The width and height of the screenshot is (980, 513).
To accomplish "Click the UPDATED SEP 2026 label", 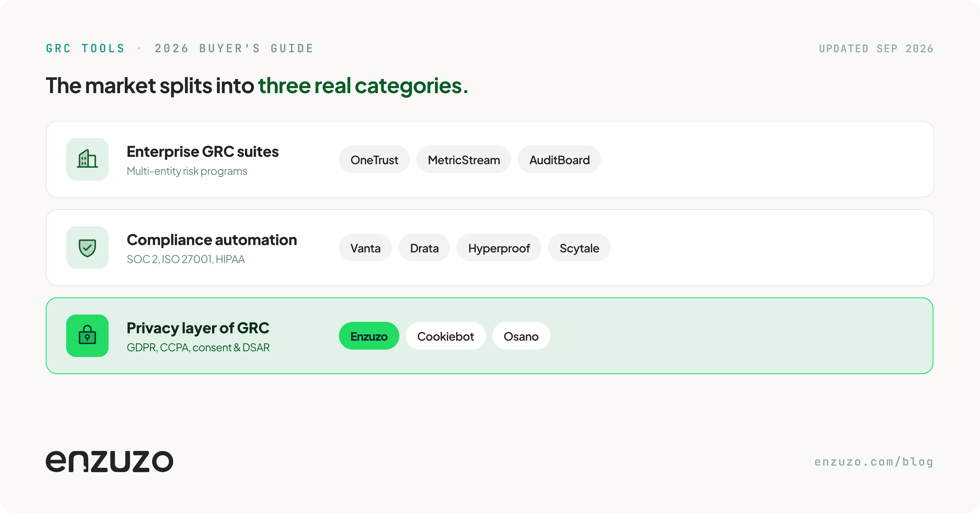I will click(876, 48).
